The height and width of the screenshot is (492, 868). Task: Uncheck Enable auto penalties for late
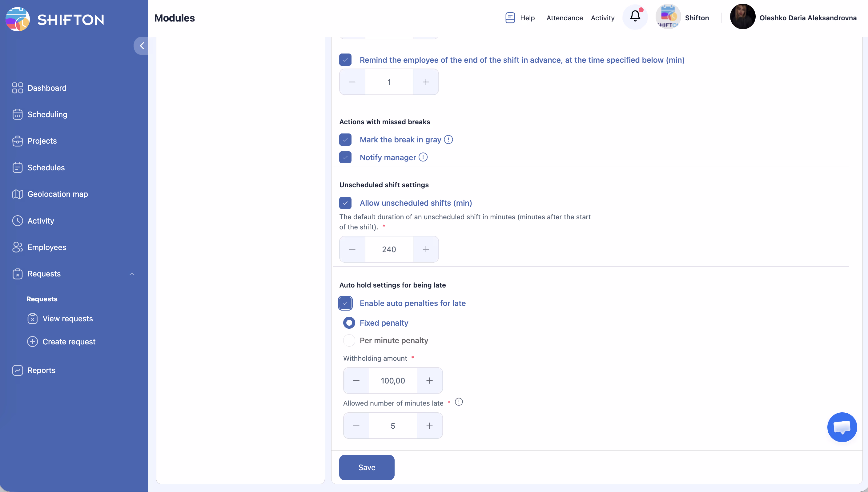point(345,303)
